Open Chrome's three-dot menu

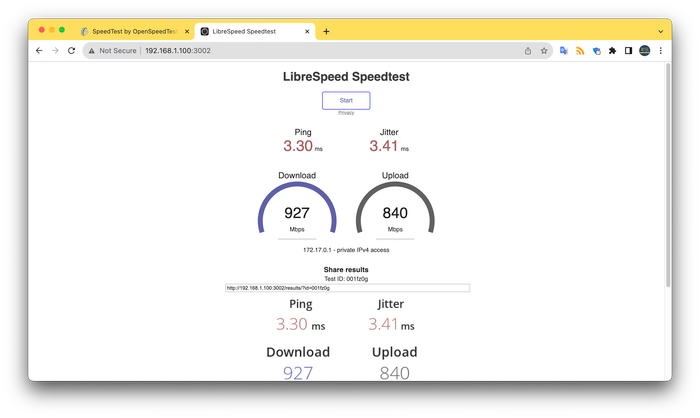(661, 50)
